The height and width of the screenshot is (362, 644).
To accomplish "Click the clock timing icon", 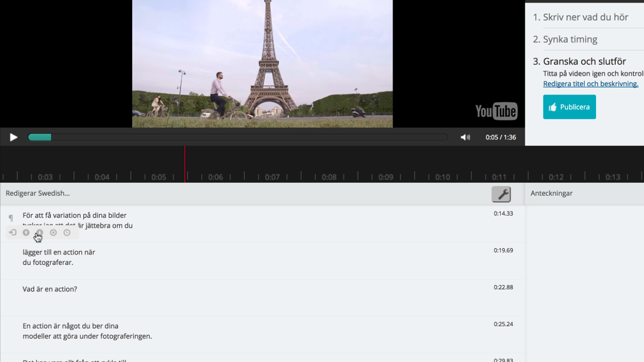I will (67, 233).
